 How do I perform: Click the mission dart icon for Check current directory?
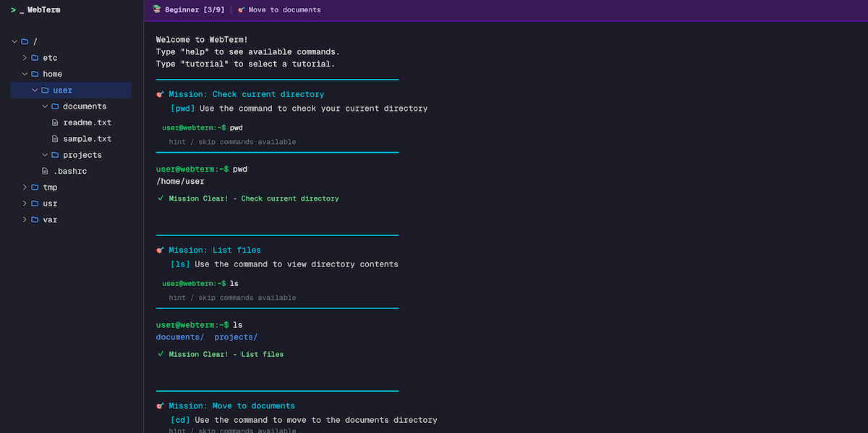(160, 94)
